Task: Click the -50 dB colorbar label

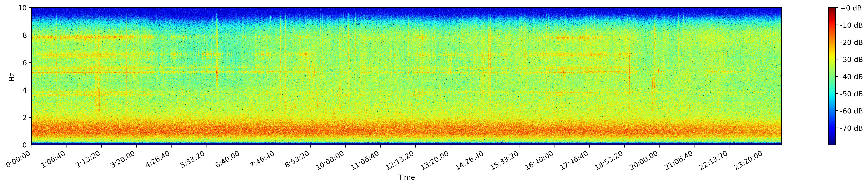Action: coord(852,94)
